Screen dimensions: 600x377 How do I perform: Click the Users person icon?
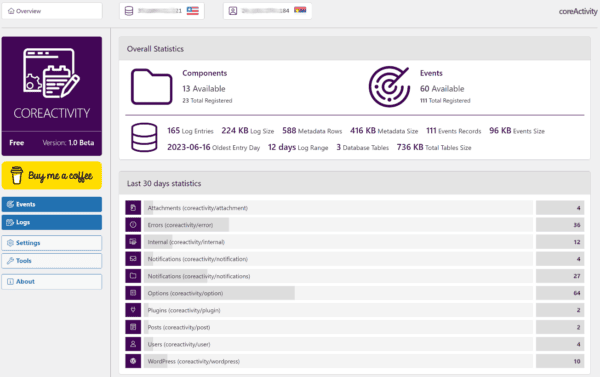(133, 344)
